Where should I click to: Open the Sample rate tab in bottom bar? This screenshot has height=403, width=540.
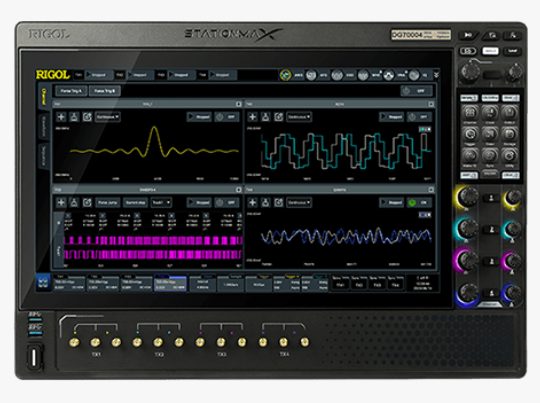(230, 283)
